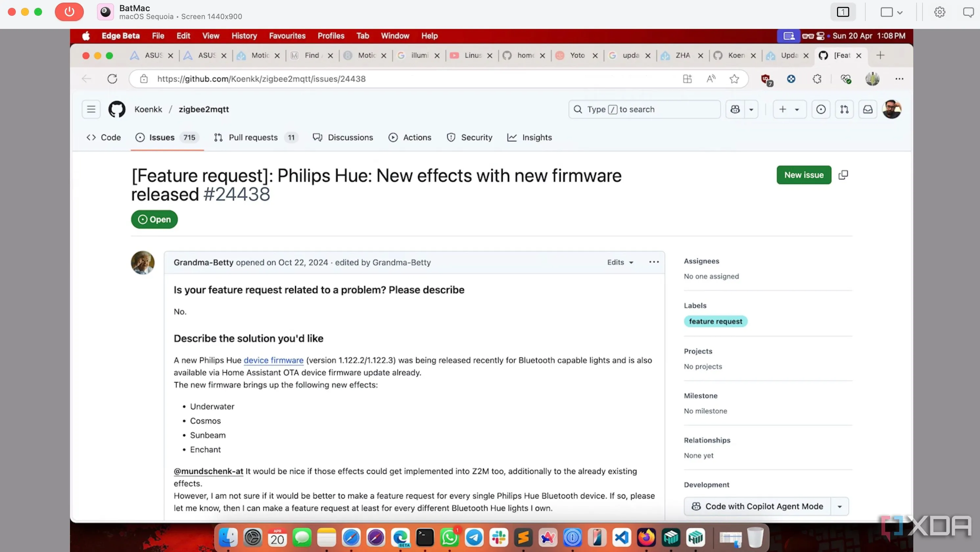The height and width of the screenshot is (552, 980).
Task: Click the green New issue button
Action: (x=804, y=175)
